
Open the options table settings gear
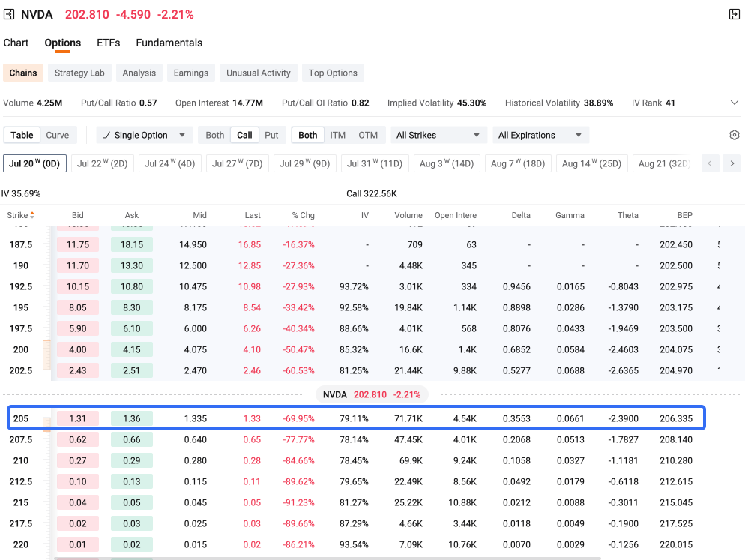(x=734, y=135)
